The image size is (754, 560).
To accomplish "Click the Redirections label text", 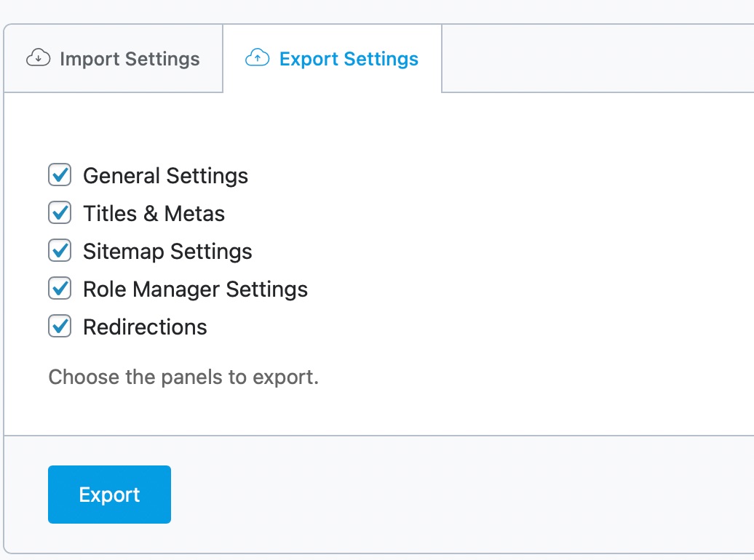I will pyautogui.click(x=145, y=326).
